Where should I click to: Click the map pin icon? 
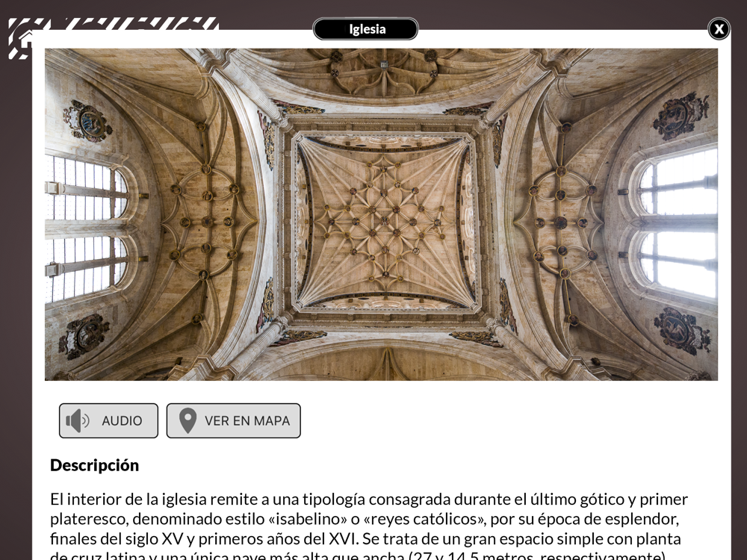(187, 420)
